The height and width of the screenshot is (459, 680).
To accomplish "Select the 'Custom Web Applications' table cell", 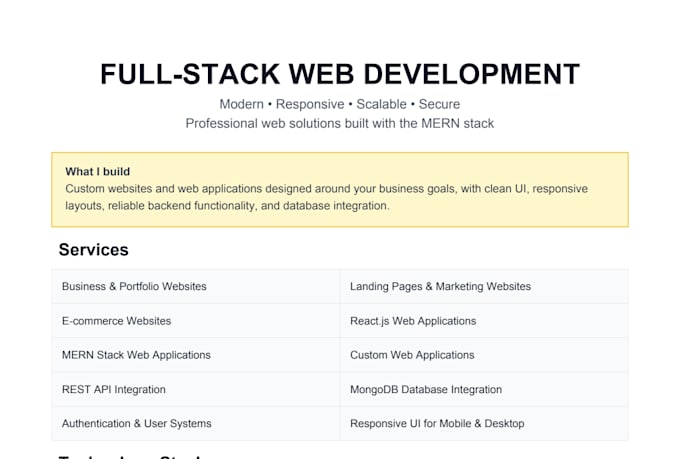I will (x=484, y=355).
